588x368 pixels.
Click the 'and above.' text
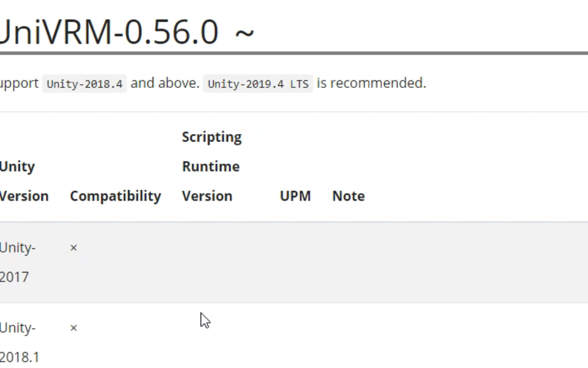click(x=165, y=83)
